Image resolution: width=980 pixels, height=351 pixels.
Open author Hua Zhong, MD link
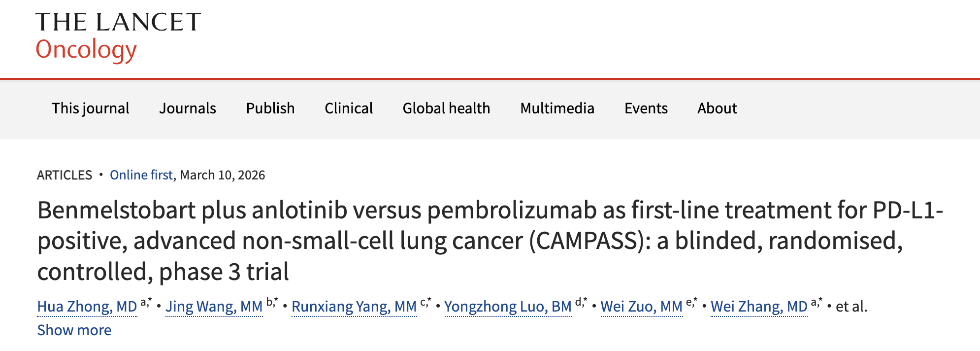pyautogui.click(x=87, y=307)
